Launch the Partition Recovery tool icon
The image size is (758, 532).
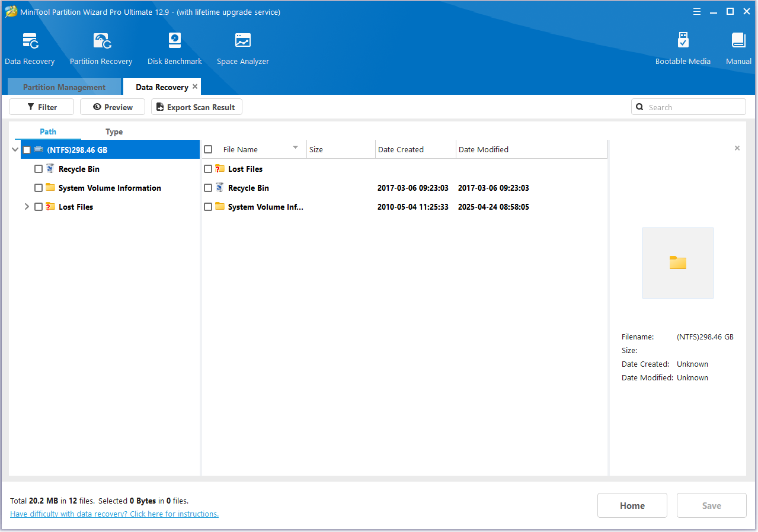(x=101, y=41)
